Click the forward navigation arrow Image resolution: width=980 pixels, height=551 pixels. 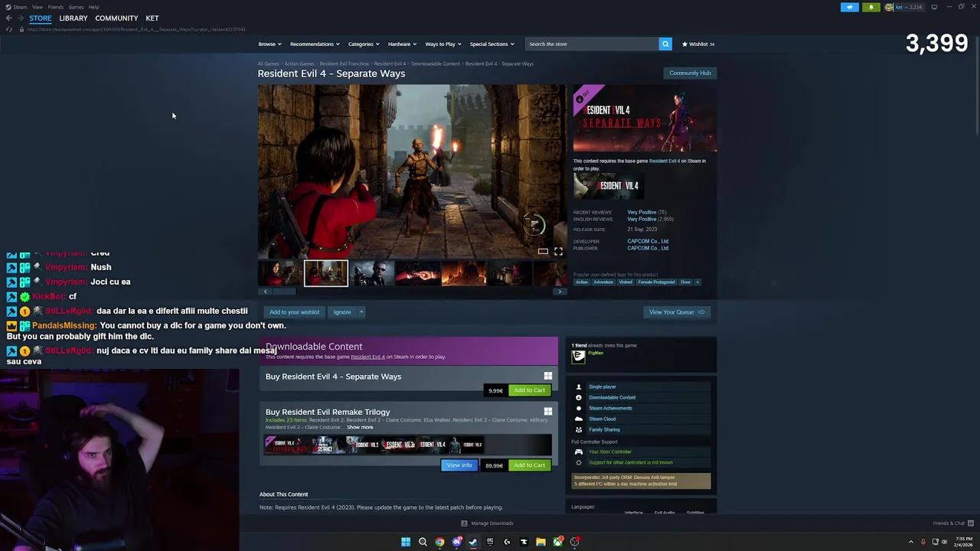(x=20, y=18)
